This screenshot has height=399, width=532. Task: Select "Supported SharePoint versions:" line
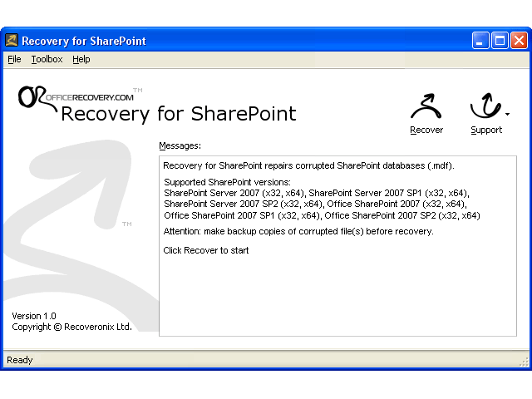(227, 182)
